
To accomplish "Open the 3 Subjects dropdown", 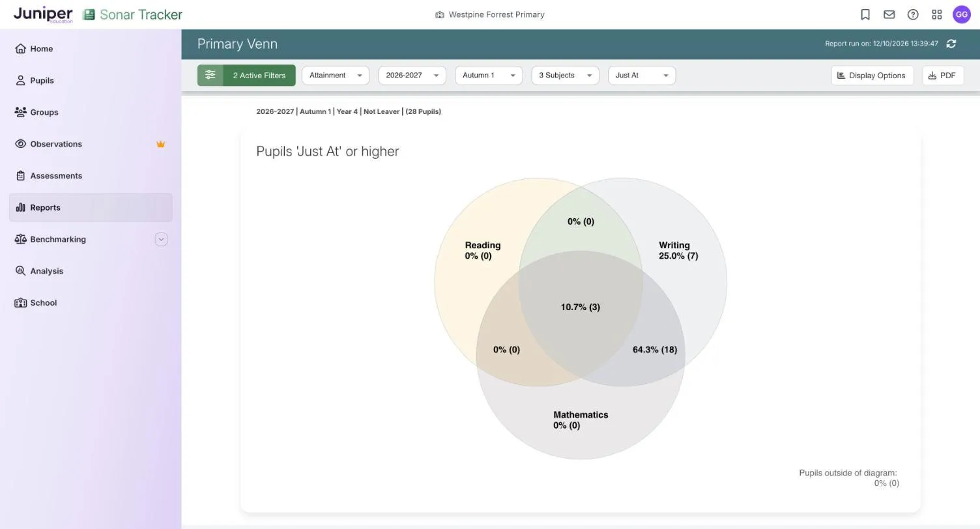I will [x=565, y=76].
